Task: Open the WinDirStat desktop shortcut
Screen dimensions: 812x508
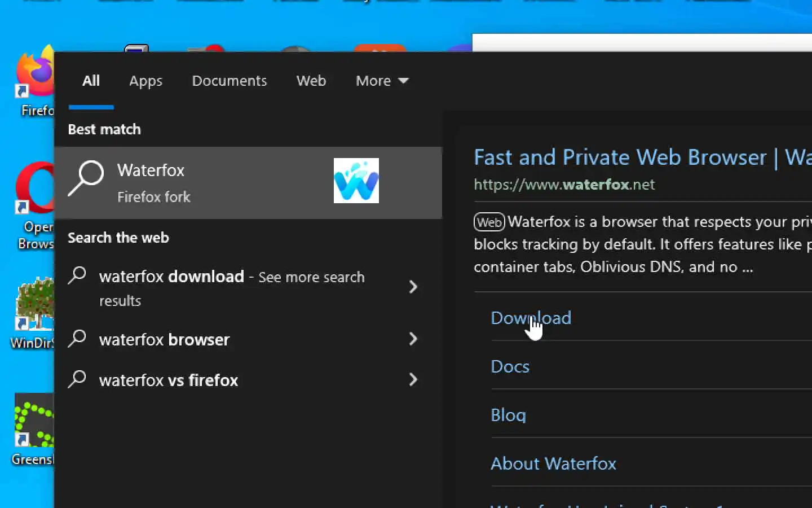Action: point(33,313)
